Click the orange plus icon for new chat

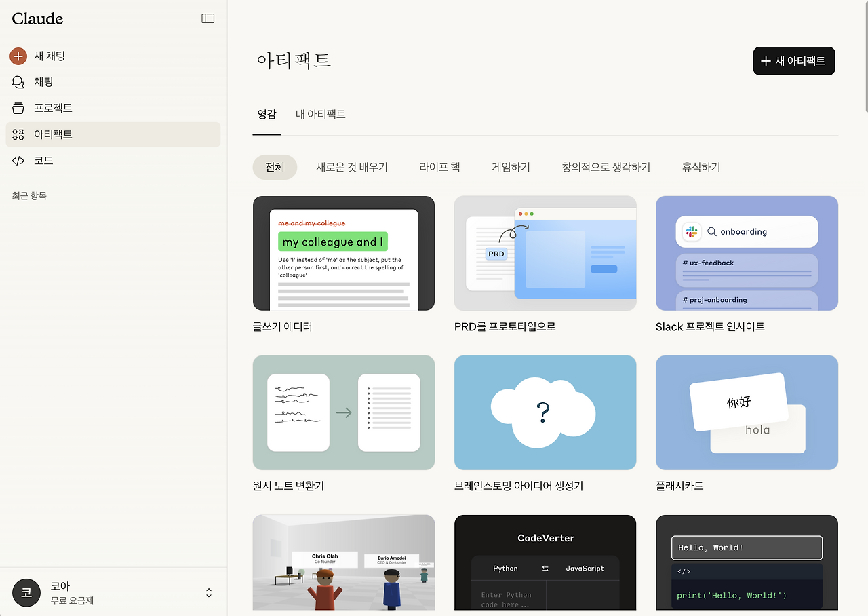(x=18, y=56)
